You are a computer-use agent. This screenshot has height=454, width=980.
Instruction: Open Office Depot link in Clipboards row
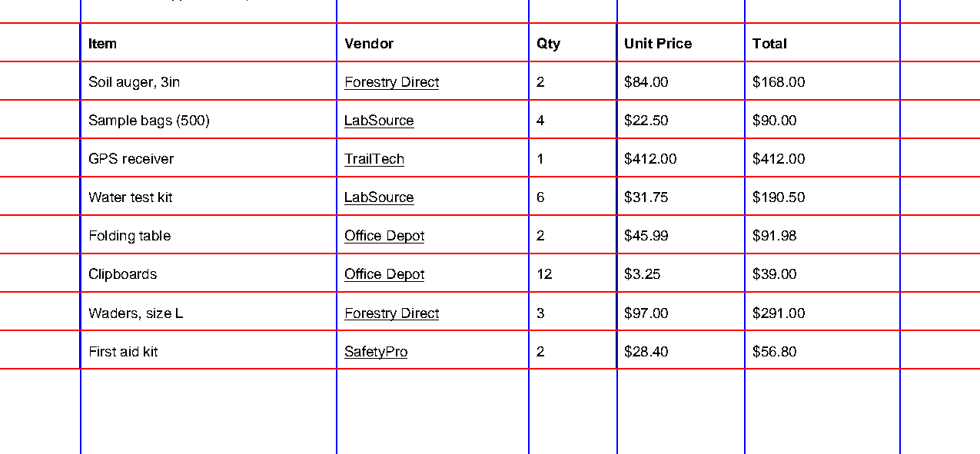tap(384, 274)
